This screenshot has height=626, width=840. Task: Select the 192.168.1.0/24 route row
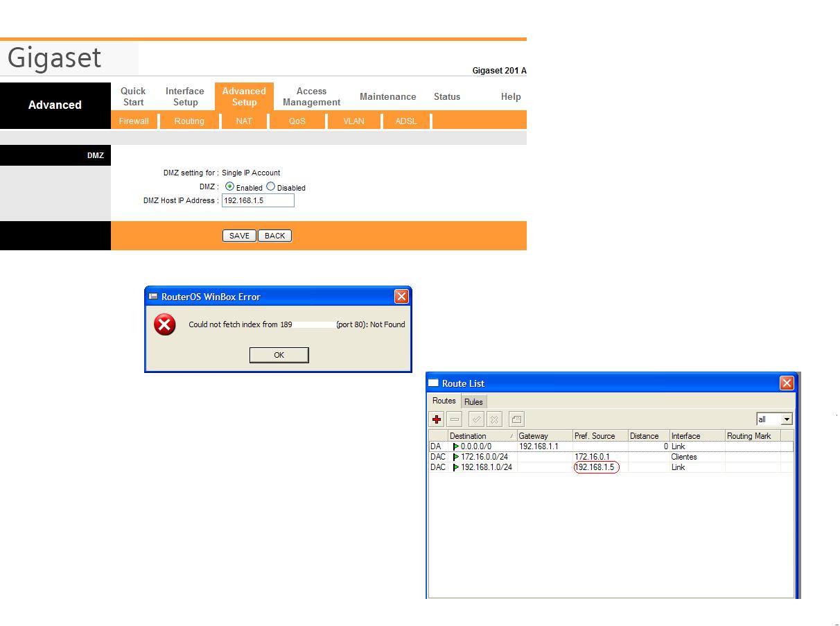pyautogui.click(x=611, y=467)
